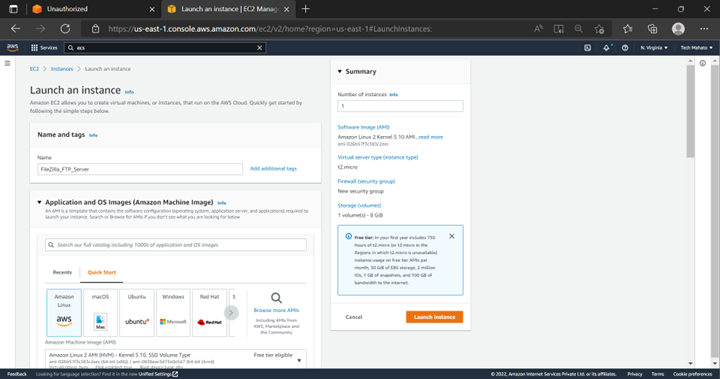Open Firewall (security group) summary link

pyautogui.click(x=366, y=181)
